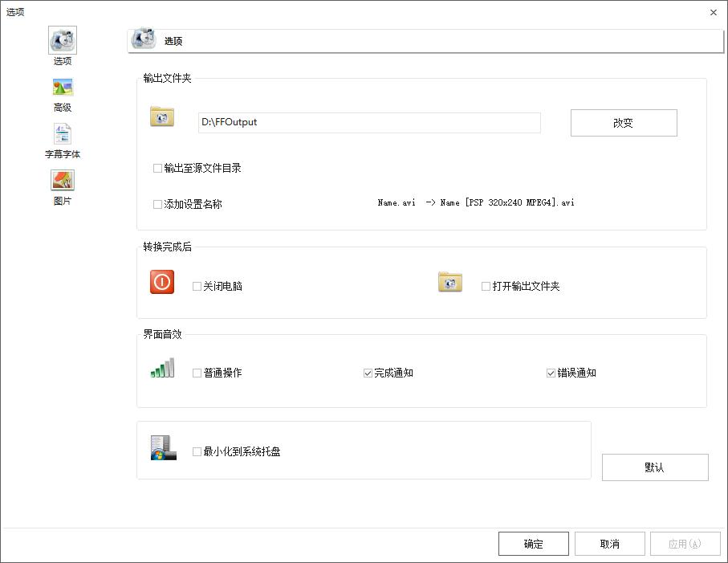Click the green volume bars icon
The image size is (728, 563).
[162, 368]
